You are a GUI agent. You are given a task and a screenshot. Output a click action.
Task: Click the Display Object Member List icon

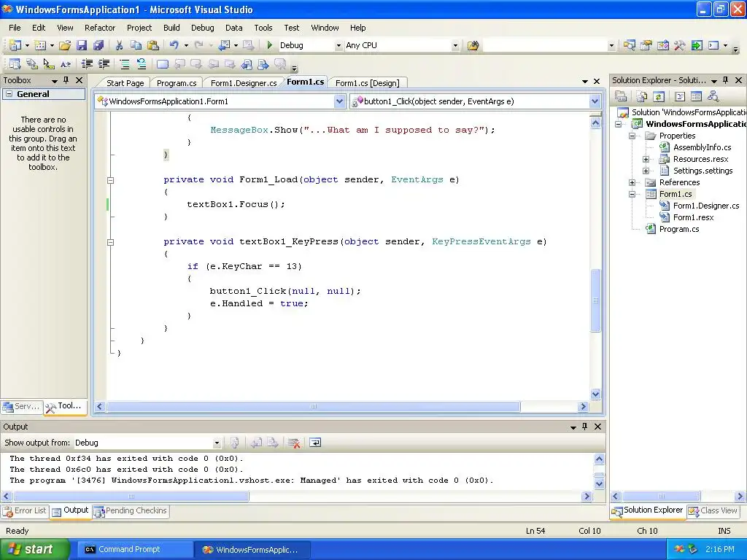(15, 64)
